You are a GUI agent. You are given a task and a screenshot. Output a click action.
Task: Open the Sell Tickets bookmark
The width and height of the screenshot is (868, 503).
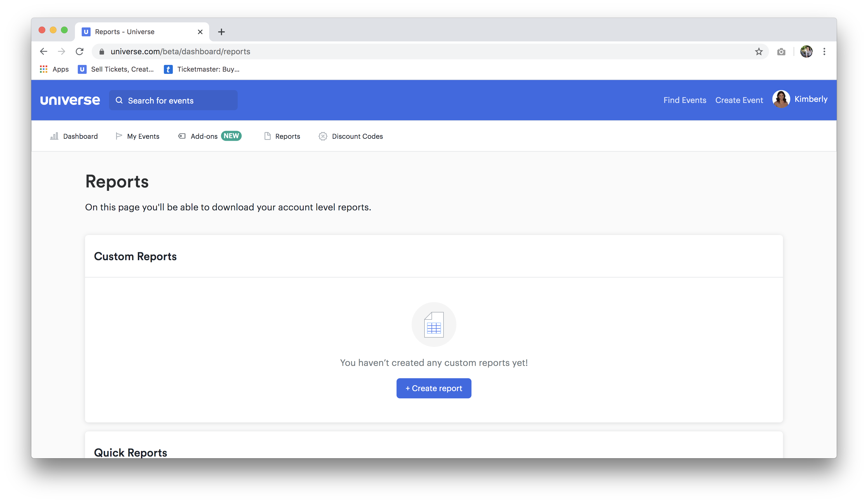[x=116, y=69]
